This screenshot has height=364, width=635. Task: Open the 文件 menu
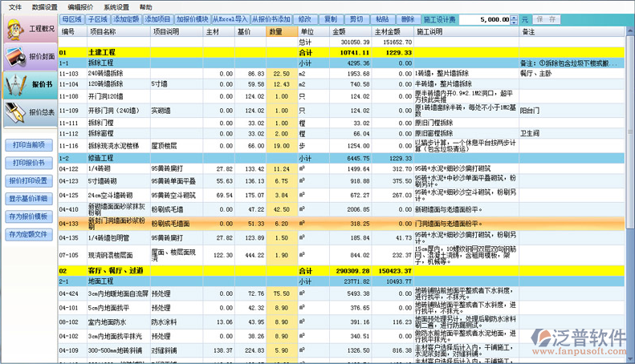tap(15, 6)
